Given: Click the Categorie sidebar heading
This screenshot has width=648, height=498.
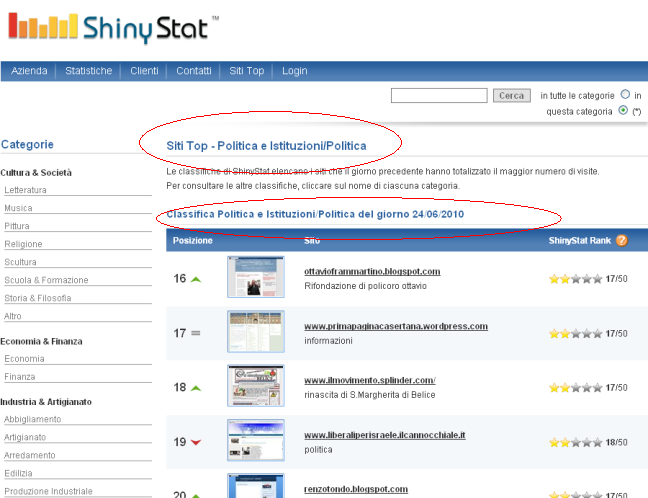Looking at the screenshot, I should pyautogui.click(x=27, y=144).
